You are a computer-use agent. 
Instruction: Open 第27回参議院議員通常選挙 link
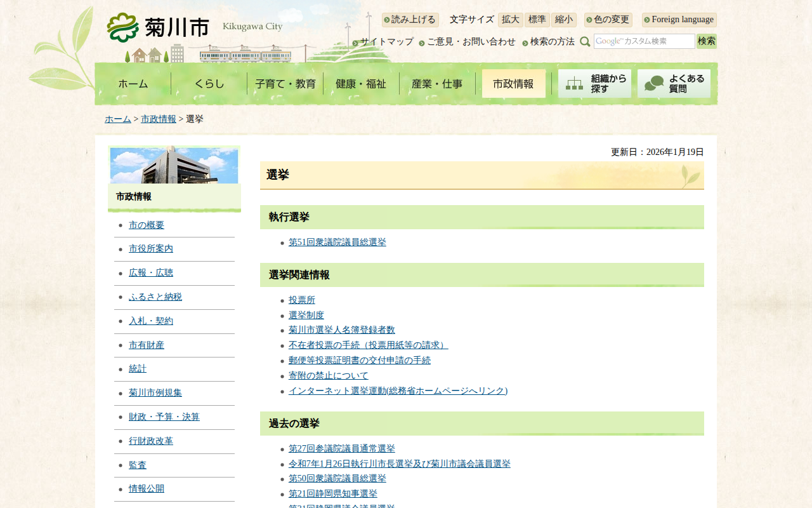pos(342,449)
